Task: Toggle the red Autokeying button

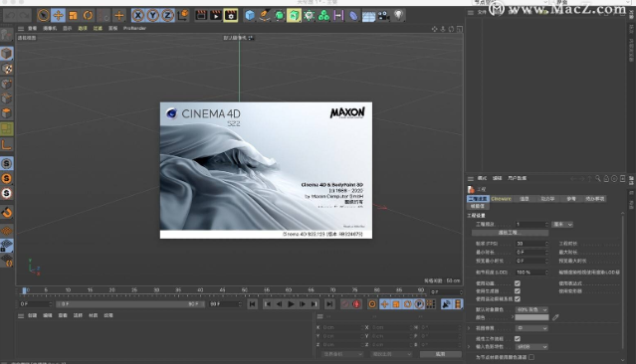Action: (x=356, y=304)
